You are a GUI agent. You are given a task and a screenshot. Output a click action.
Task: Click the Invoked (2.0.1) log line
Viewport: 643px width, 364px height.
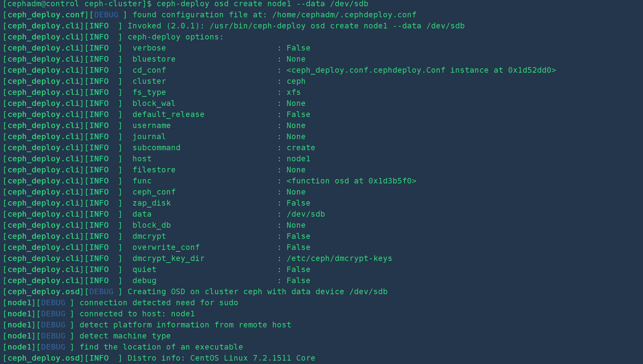(234, 26)
